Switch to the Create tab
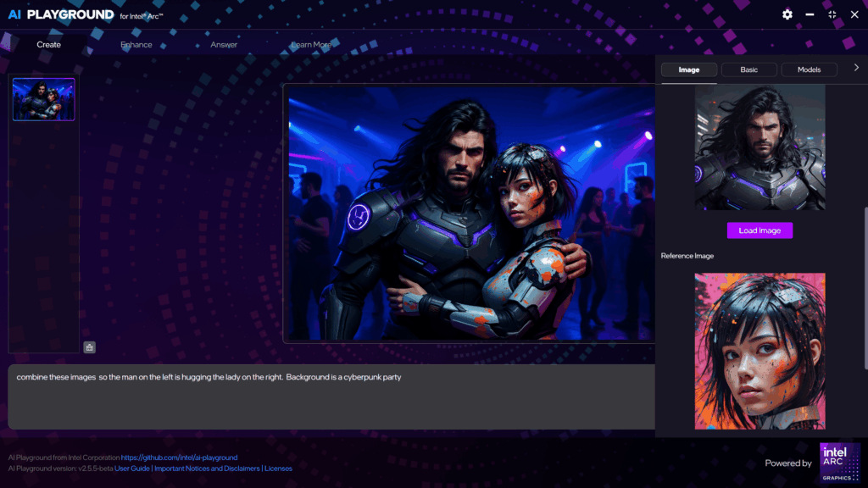 click(49, 45)
